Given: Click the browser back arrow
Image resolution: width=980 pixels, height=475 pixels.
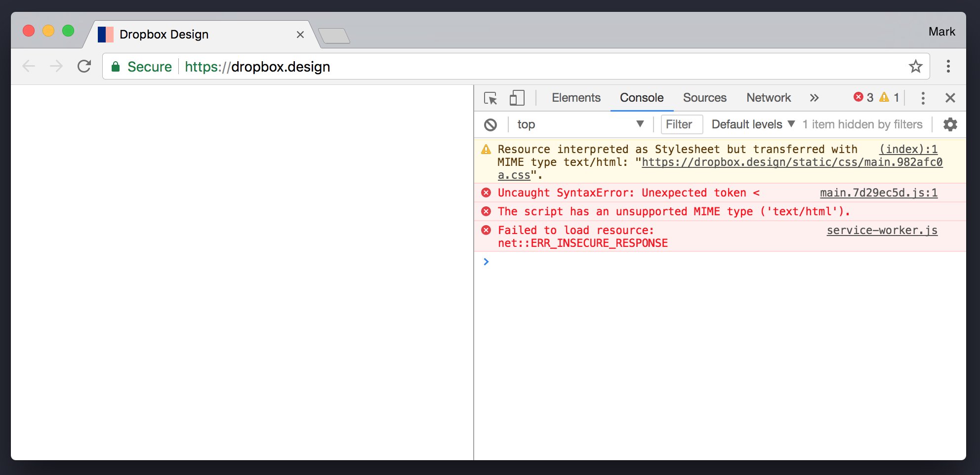Looking at the screenshot, I should click(29, 66).
